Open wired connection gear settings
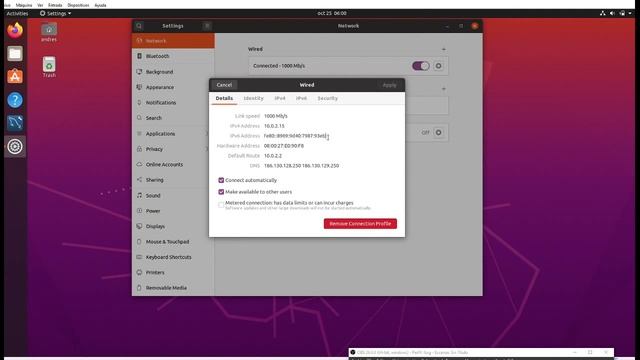640x360 pixels. click(x=438, y=66)
